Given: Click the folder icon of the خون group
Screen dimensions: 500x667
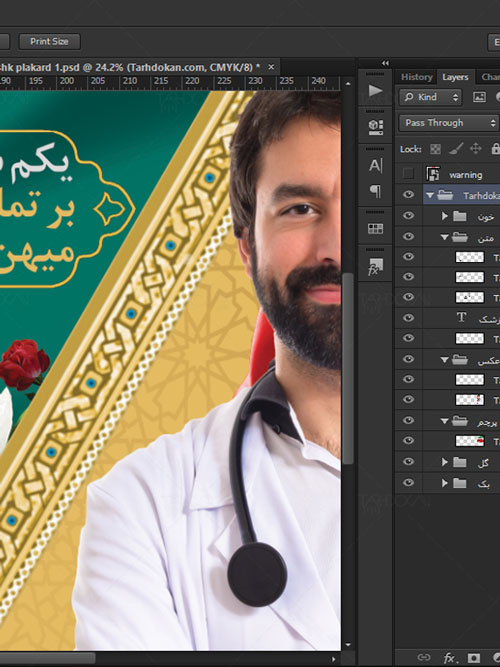Looking at the screenshot, I should coord(460,216).
